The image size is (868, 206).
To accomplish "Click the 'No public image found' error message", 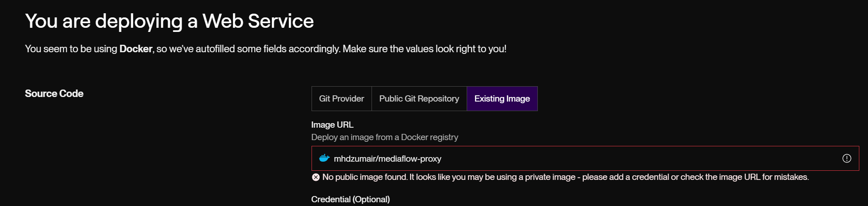I will point(566,177).
